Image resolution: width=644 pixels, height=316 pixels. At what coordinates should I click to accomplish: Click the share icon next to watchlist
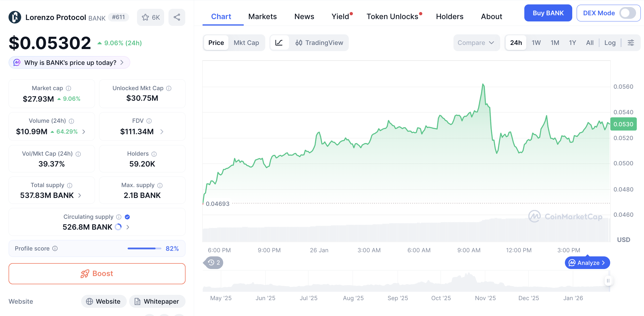(x=177, y=17)
